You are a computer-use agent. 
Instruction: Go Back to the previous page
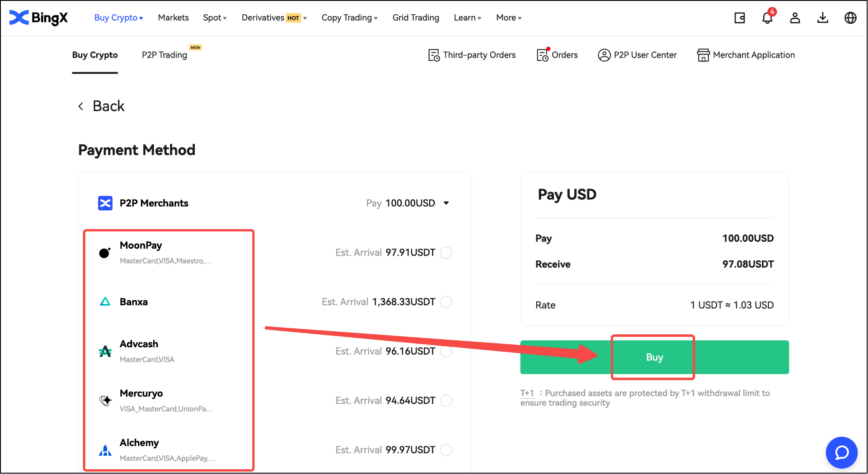(x=109, y=106)
